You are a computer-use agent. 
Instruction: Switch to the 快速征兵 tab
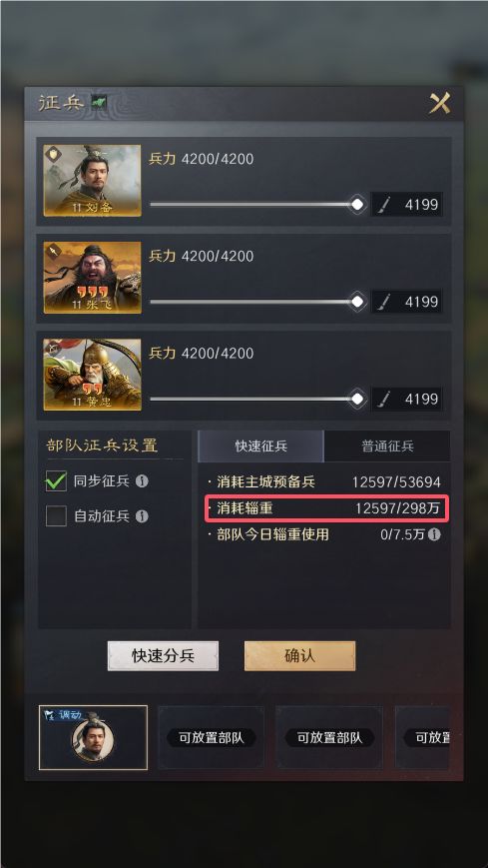[260, 446]
